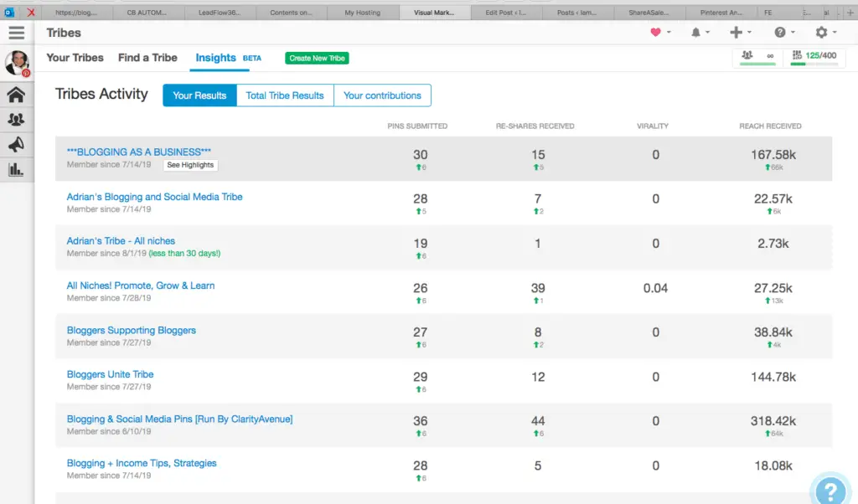Open the hamburger navigation menu
Viewport: 858px width, 504px height.
[x=17, y=33]
